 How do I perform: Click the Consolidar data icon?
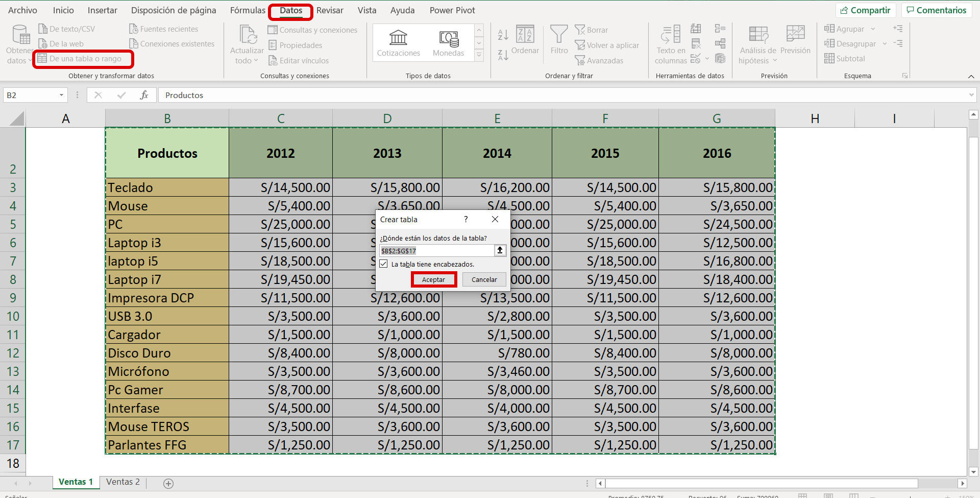(721, 29)
